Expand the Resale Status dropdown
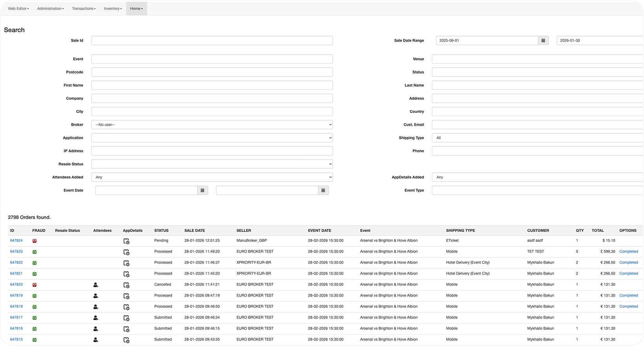Screen dimensions: 644x346 click(x=212, y=164)
